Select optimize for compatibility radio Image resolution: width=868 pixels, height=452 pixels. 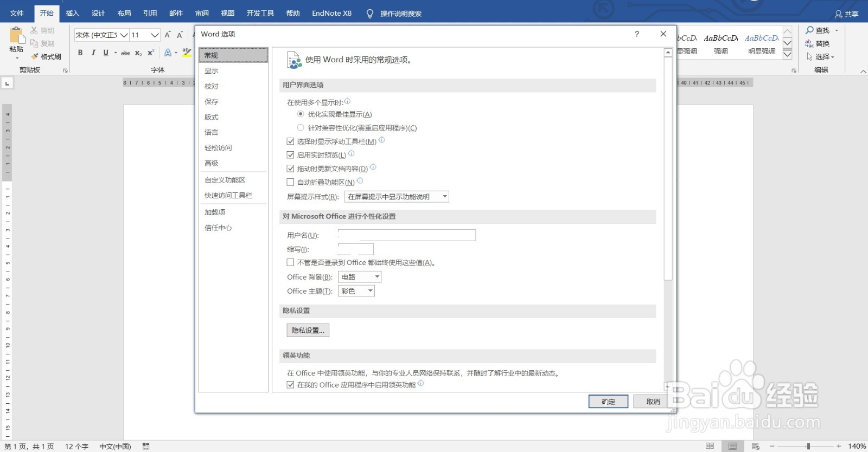pos(301,127)
